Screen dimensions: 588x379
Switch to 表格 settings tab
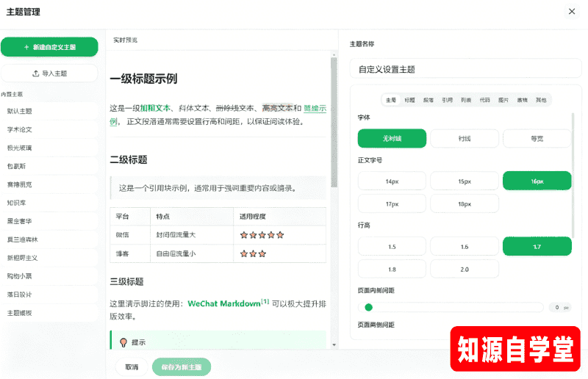point(523,100)
